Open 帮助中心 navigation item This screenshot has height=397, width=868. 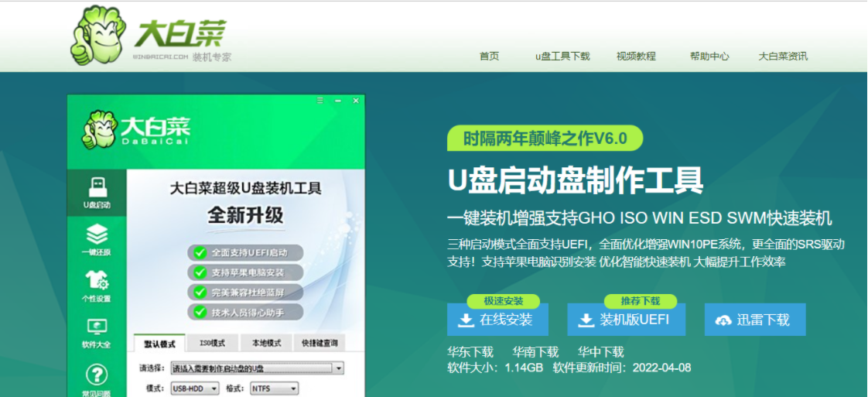click(709, 56)
